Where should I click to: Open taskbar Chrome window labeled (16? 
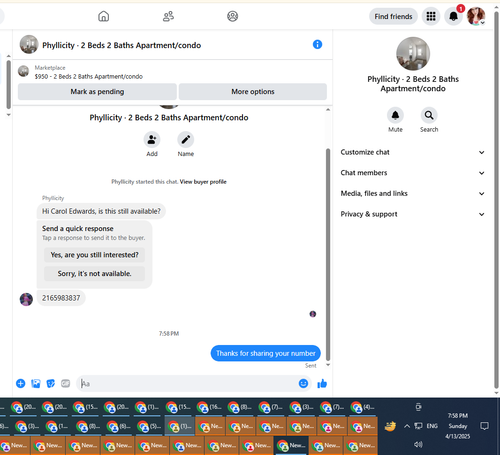(209, 407)
